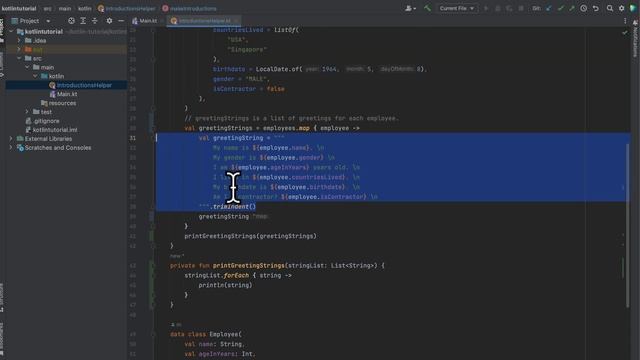This screenshot has height=360, width=640.
Task: Click Select Opened File target icon
Action: click(71, 21)
